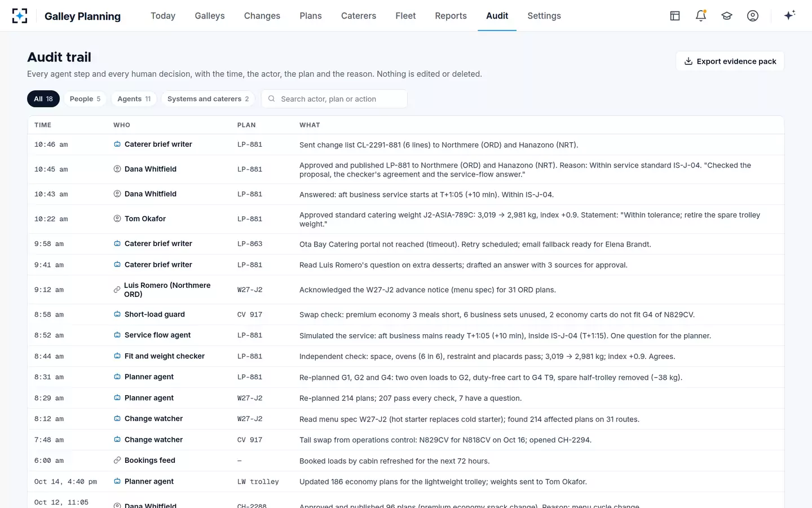Click the link icon beside Bookings feed
This screenshot has width=812, height=508.
point(117,461)
